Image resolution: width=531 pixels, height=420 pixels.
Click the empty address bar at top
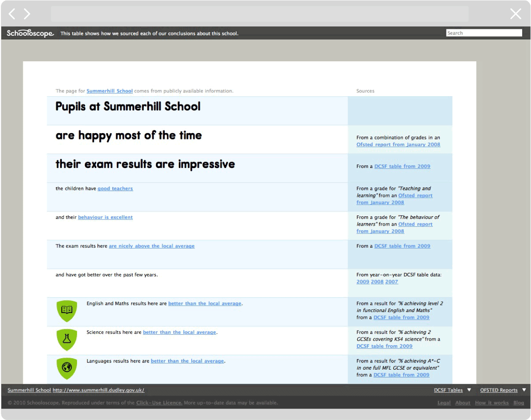tap(260, 14)
